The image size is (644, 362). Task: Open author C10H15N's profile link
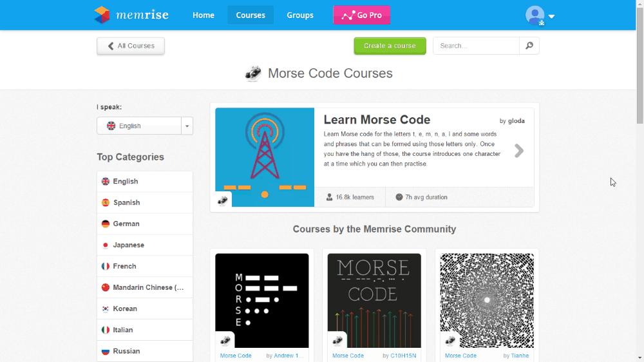point(403,356)
